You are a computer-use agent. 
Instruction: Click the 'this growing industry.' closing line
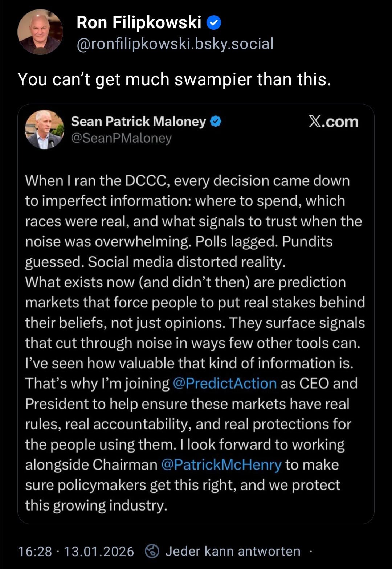(x=96, y=505)
